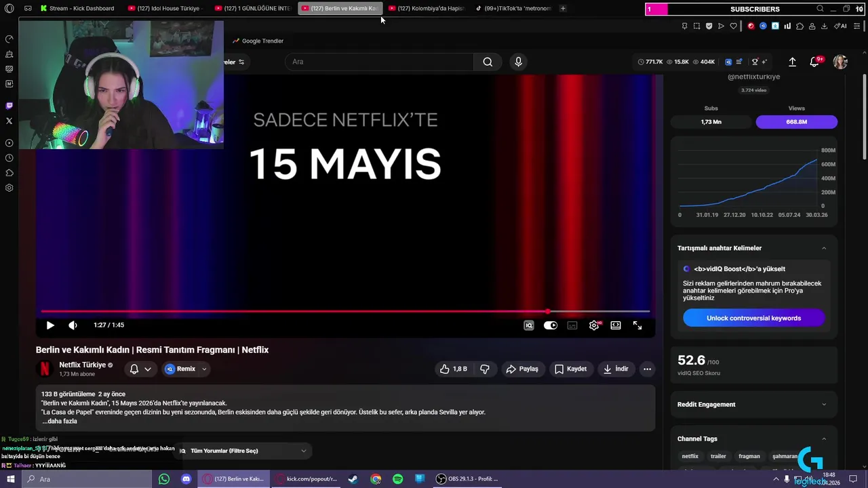The image size is (868, 488).
Task: Click vidIQ icon in player controls
Action: tap(529, 325)
